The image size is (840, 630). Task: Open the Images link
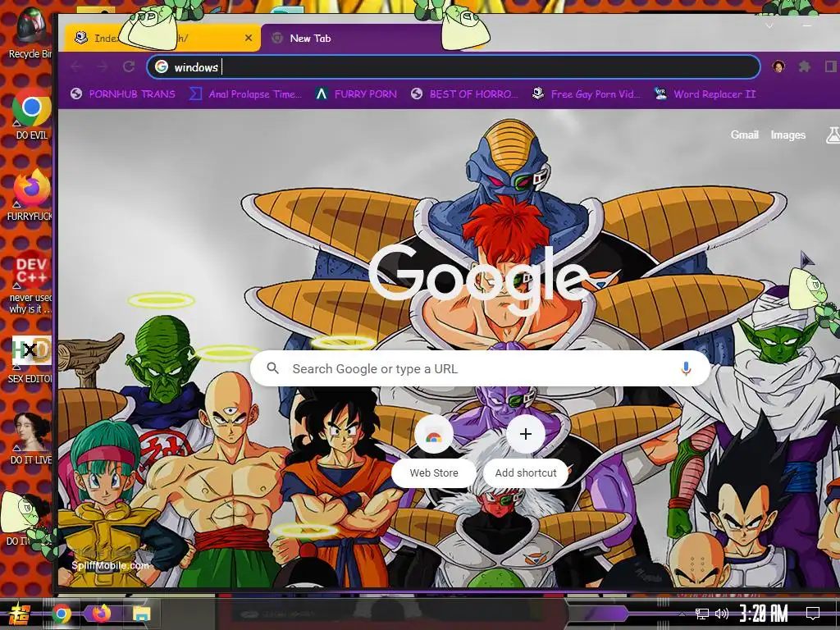tap(788, 135)
